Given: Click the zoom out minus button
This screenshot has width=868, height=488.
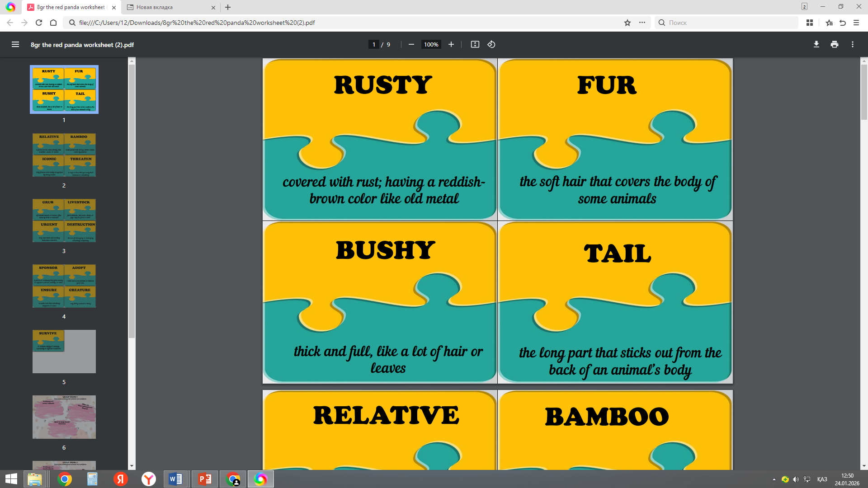Looking at the screenshot, I should point(411,44).
